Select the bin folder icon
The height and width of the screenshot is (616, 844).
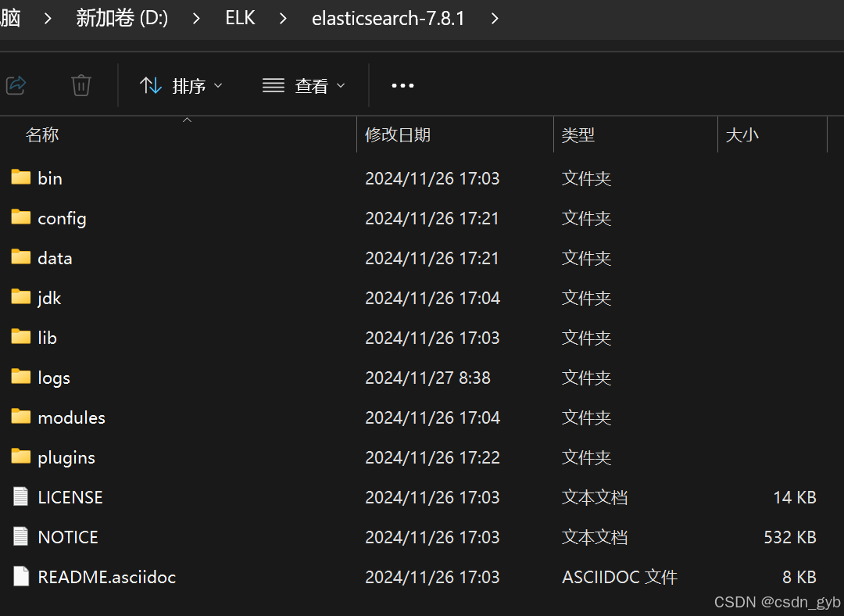pyautogui.click(x=21, y=177)
